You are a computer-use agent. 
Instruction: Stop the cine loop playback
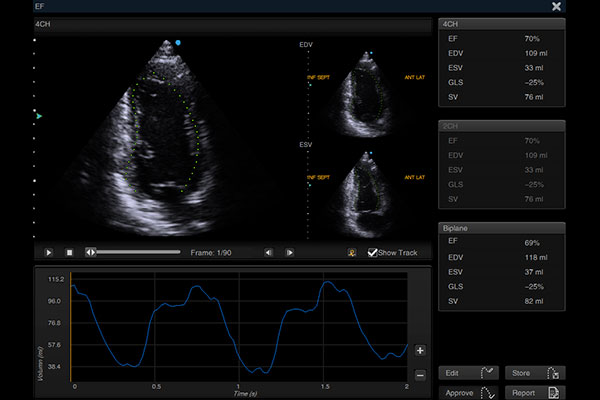(x=69, y=253)
